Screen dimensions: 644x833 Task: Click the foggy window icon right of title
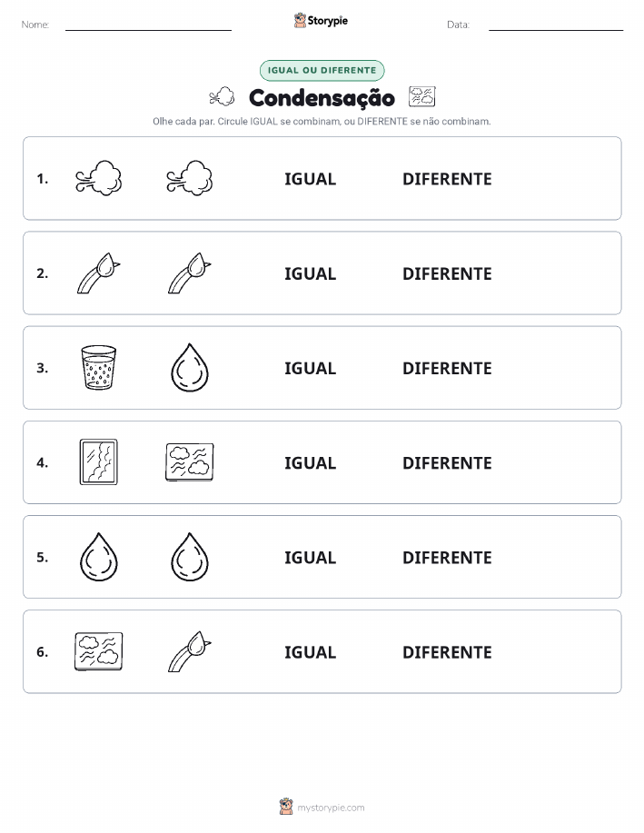click(421, 96)
